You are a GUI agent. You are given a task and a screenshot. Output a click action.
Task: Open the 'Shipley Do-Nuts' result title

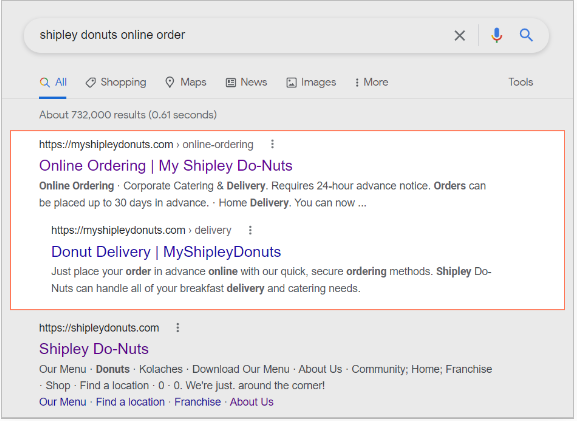(x=94, y=349)
